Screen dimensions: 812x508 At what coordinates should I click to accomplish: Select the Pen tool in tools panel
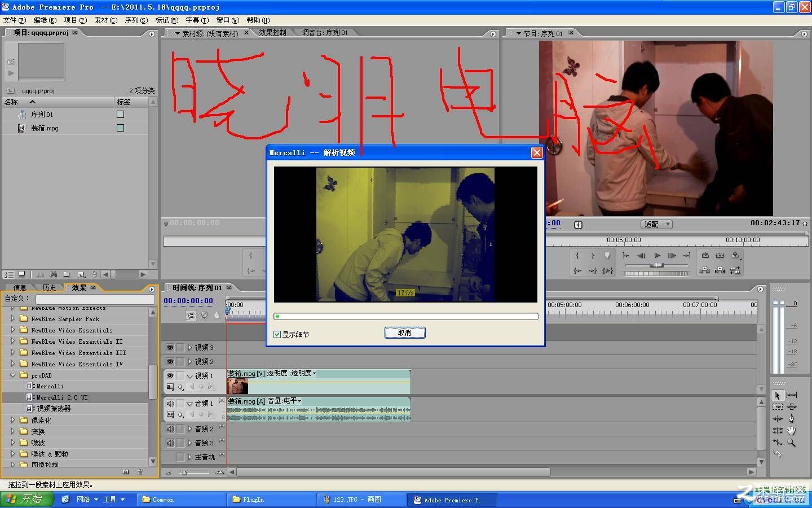pyautogui.click(x=792, y=419)
